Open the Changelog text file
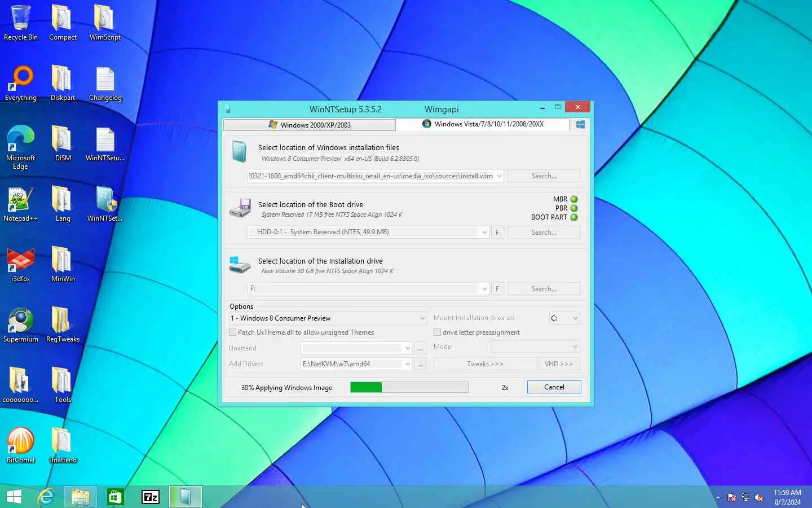 point(105,83)
